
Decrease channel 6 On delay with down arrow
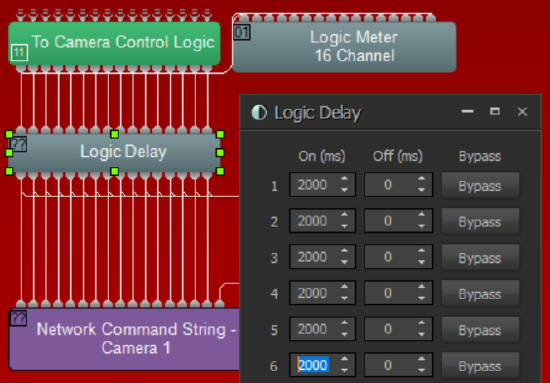(344, 370)
